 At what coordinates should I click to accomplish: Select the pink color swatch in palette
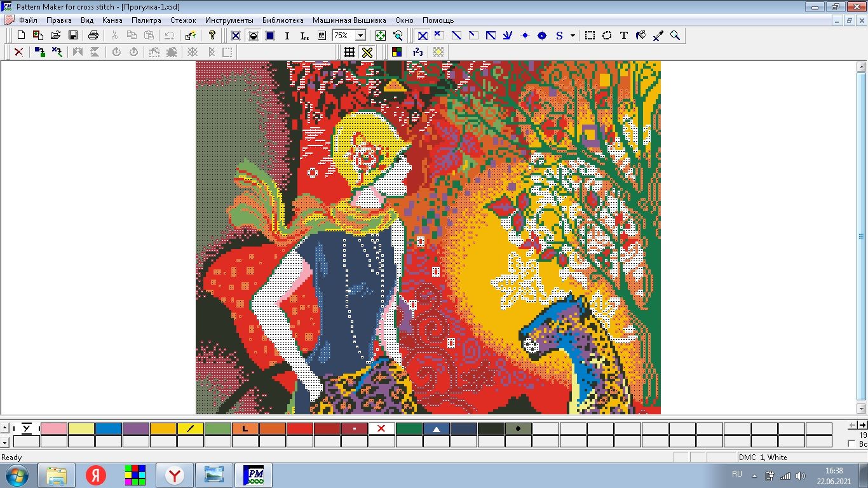click(53, 428)
